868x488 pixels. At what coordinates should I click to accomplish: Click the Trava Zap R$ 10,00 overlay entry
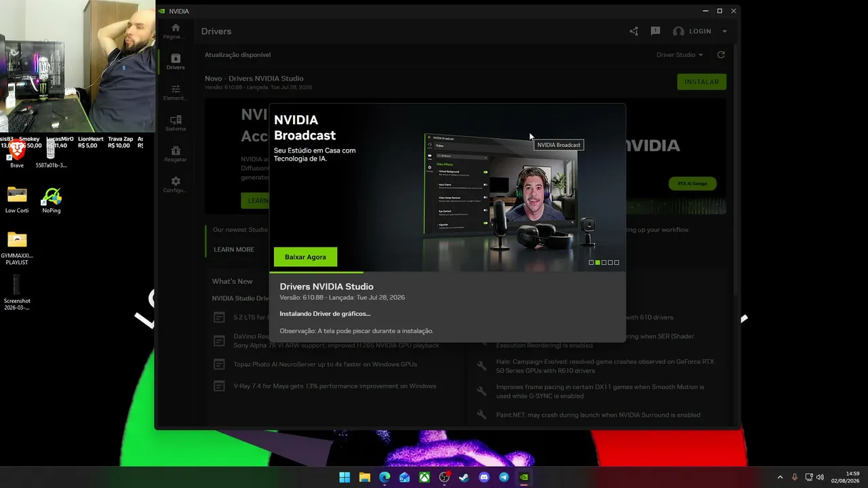click(x=120, y=142)
